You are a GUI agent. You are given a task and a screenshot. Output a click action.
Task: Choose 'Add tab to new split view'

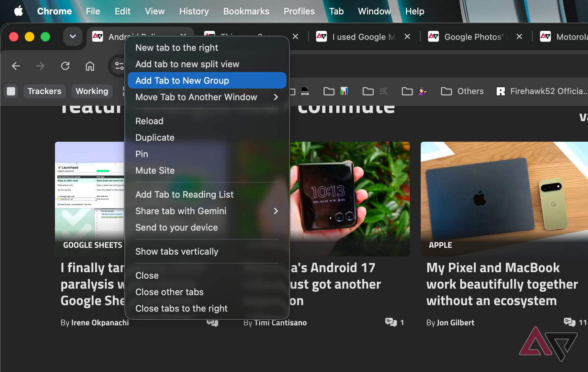coord(207,64)
